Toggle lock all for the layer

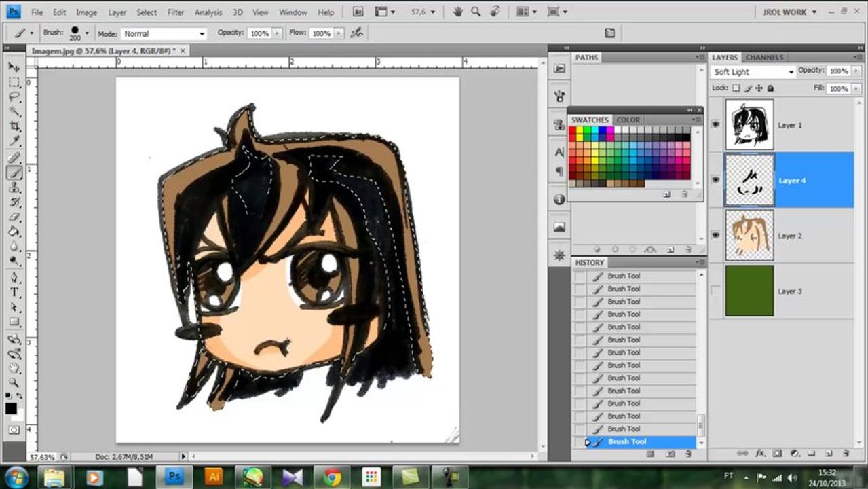point(770,88)
